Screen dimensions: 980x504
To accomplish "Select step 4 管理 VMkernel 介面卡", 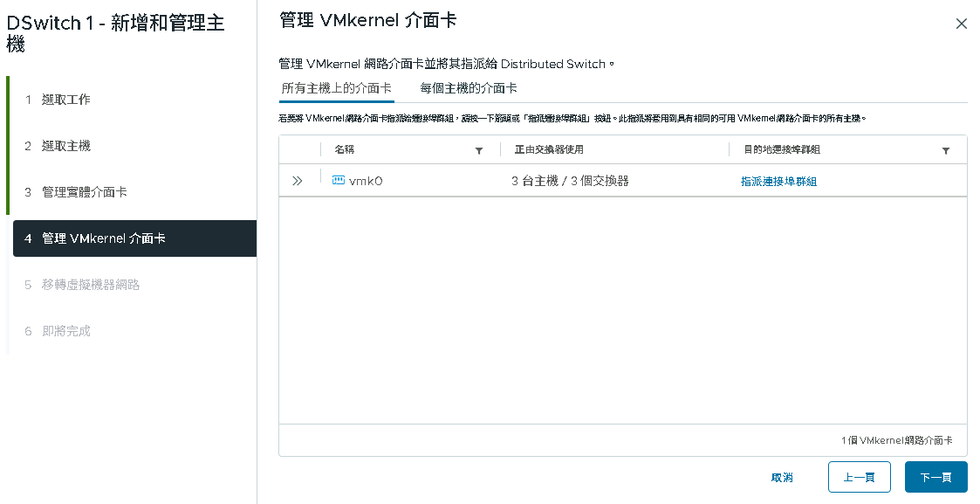I will [x=135, y=238].
